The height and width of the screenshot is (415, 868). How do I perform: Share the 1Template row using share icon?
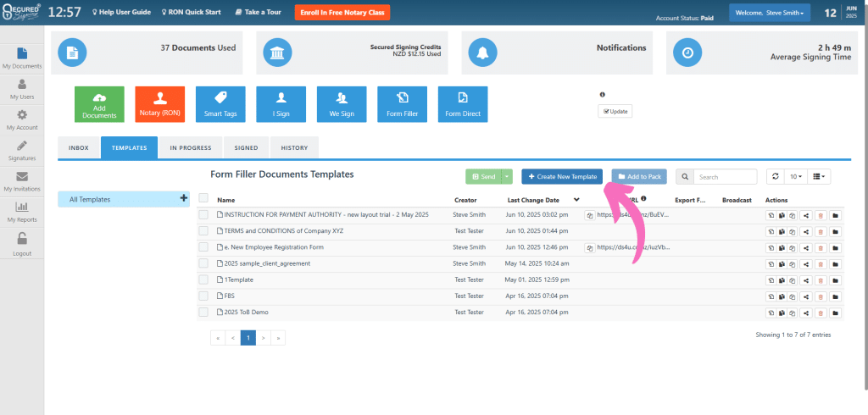pos(804,279)
